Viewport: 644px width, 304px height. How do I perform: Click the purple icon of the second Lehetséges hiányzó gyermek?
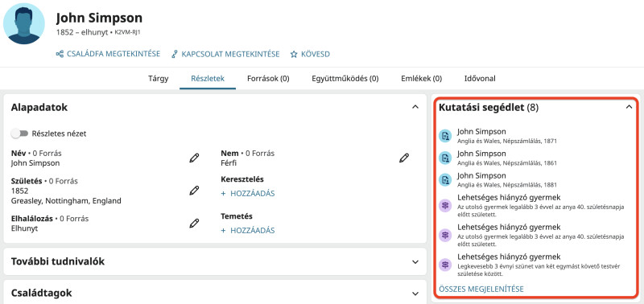point(445,235)
